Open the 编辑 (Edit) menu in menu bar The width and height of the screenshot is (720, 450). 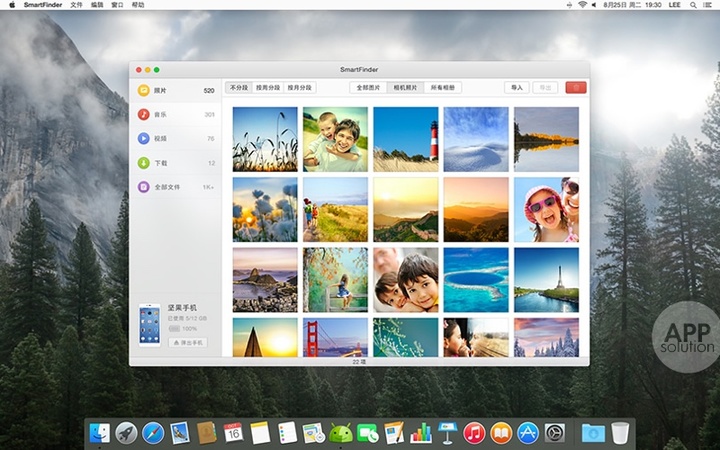tap(97, 5)
